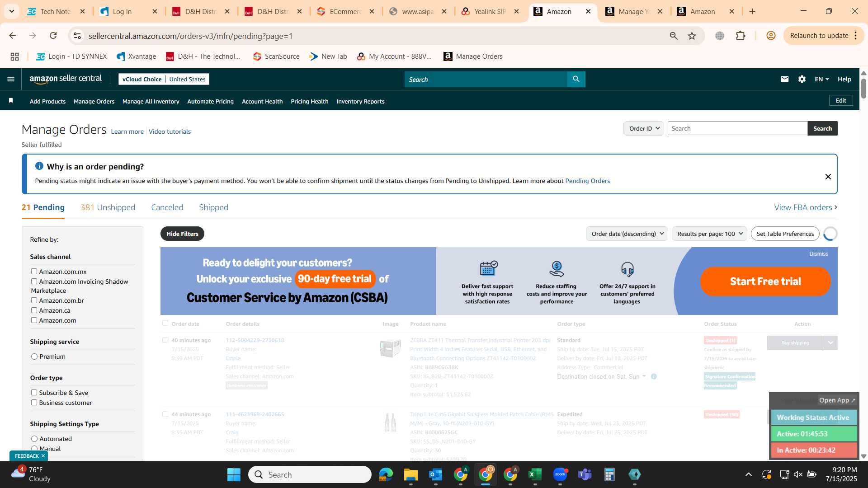
Task: Open Zoom from the taskbar
Action: (x=560, y=474)
